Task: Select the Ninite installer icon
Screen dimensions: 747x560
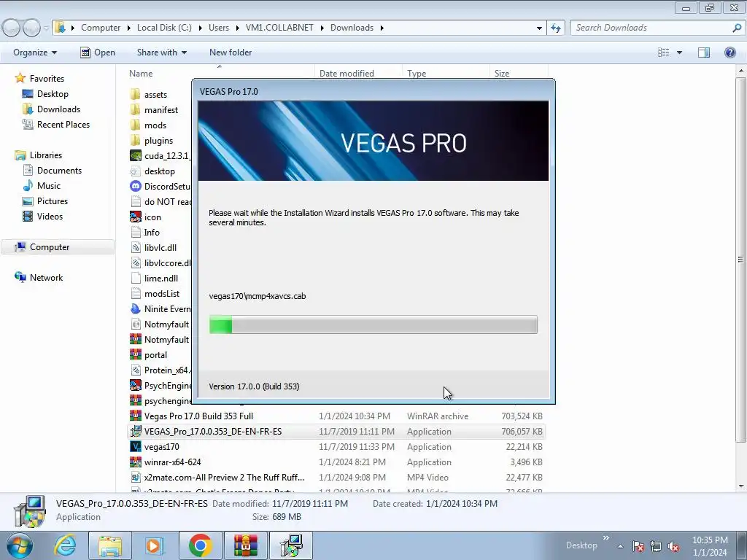Action: pyautogui.click(x=135, y=309)
